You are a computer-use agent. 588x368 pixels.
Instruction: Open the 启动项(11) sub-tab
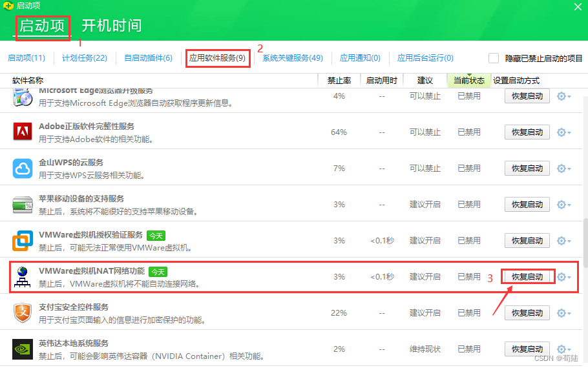[x=26, y=58]
